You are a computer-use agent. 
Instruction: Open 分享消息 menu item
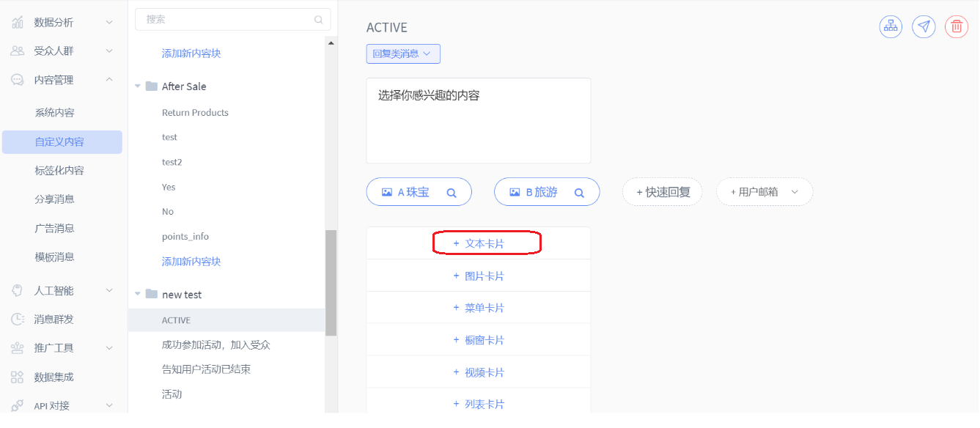pos(54,199)
